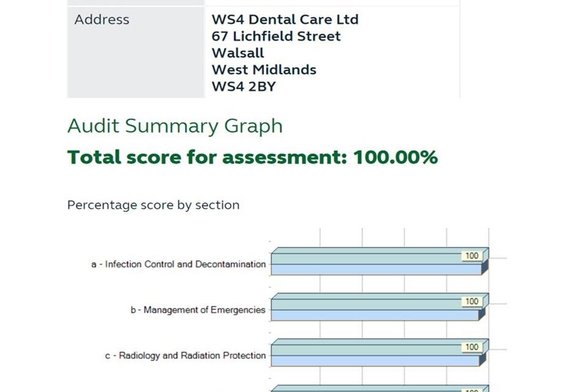Viewport: 565px width, 392px height.
Task: Click the Walsall address line
Action: (x=238, y=53)
